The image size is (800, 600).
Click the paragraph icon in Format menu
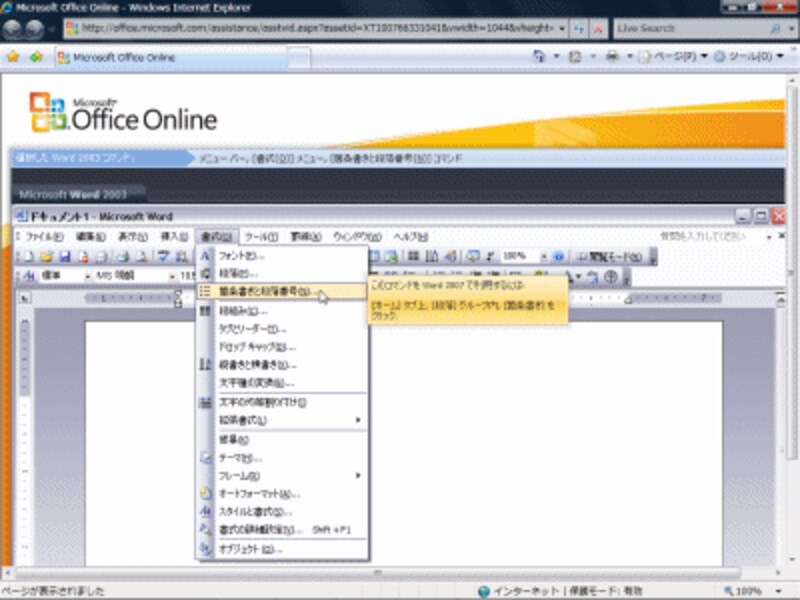pyautogui.click(x=205, y=273)
